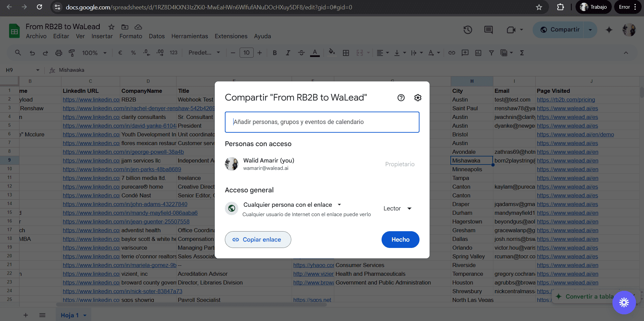Open the Ayuda menu

(x=262, y=36)
